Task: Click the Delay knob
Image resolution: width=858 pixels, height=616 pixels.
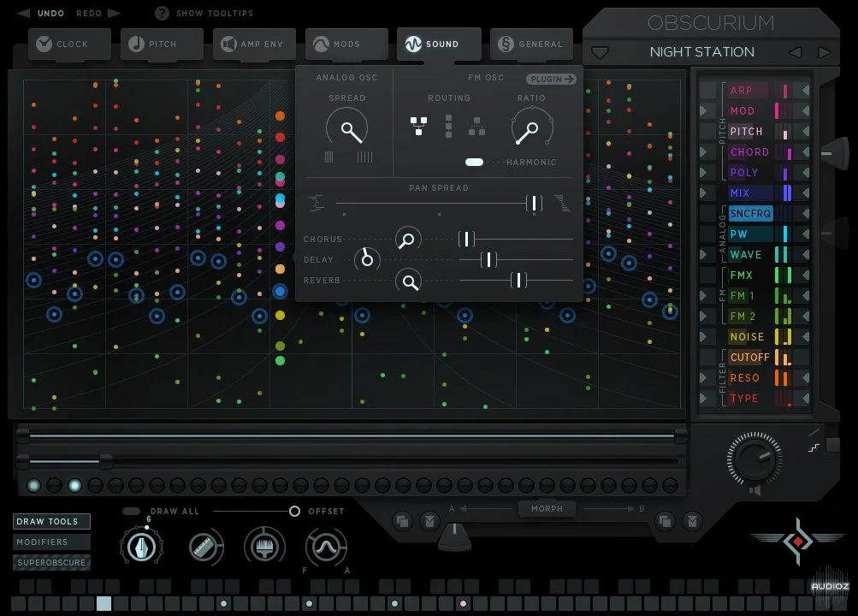Action: (367, 259)
